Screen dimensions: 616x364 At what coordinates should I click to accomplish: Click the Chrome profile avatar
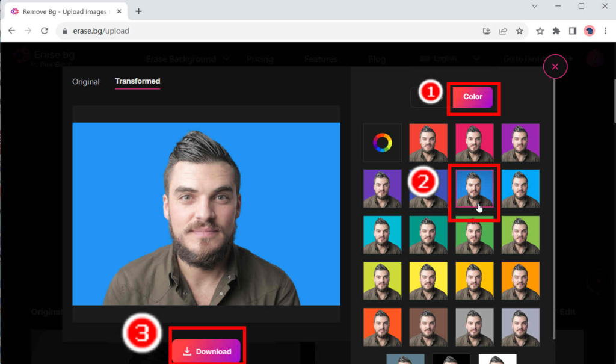pyautogui.click(x=589, y=31)
